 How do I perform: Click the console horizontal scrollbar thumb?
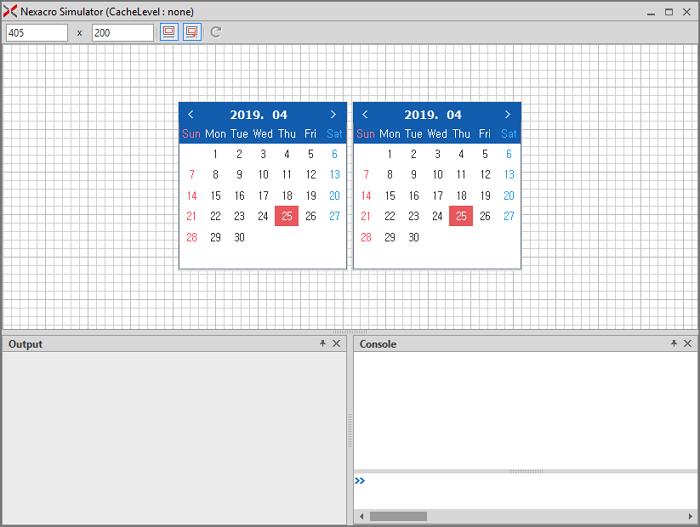point(398,516)
